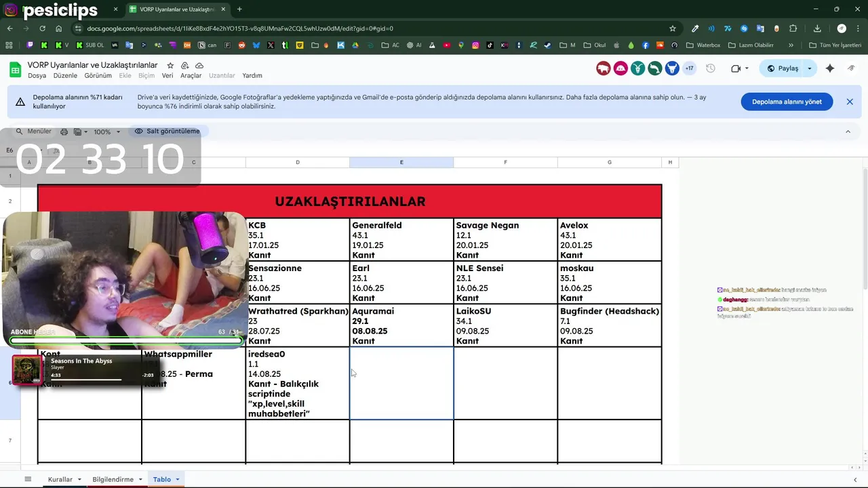
Task: Select column D header
Action: (298, 163)
